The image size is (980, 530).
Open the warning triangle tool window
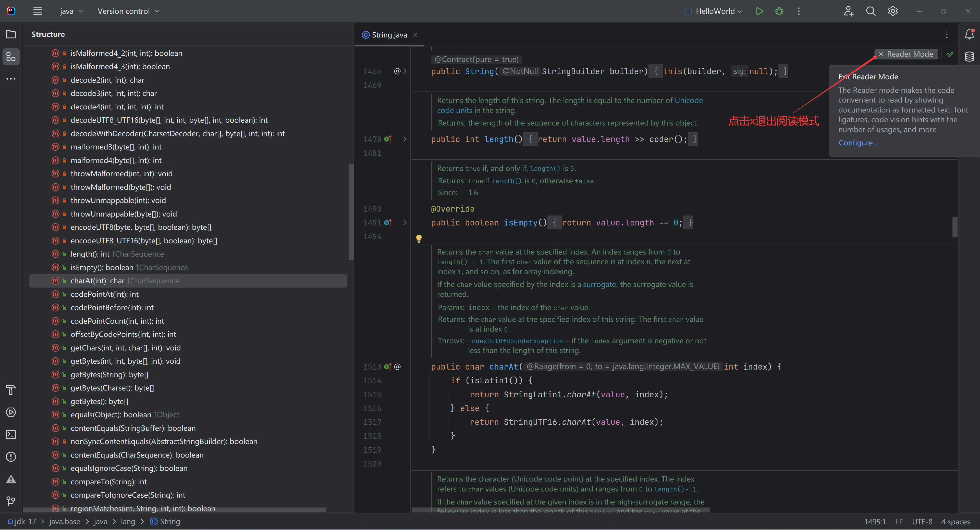pyautogui.click(x=11, y=479)
